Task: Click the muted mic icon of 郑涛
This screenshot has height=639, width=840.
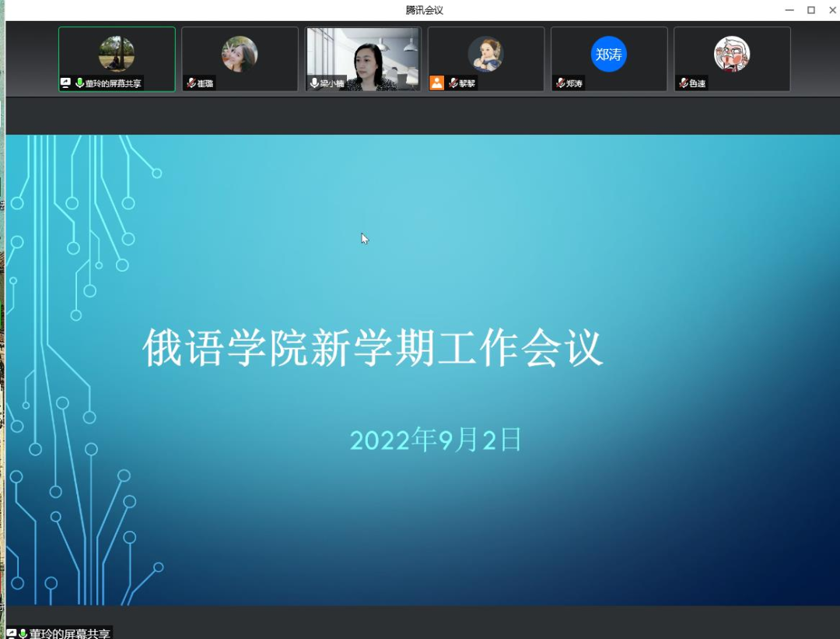Action: point(560,83)
